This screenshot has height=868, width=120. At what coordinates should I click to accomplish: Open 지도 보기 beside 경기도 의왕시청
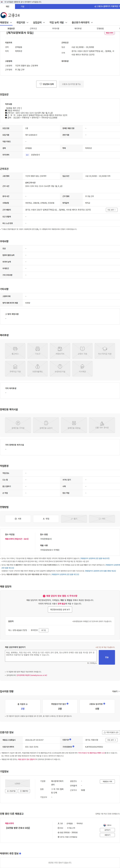(x=112, y=740)
